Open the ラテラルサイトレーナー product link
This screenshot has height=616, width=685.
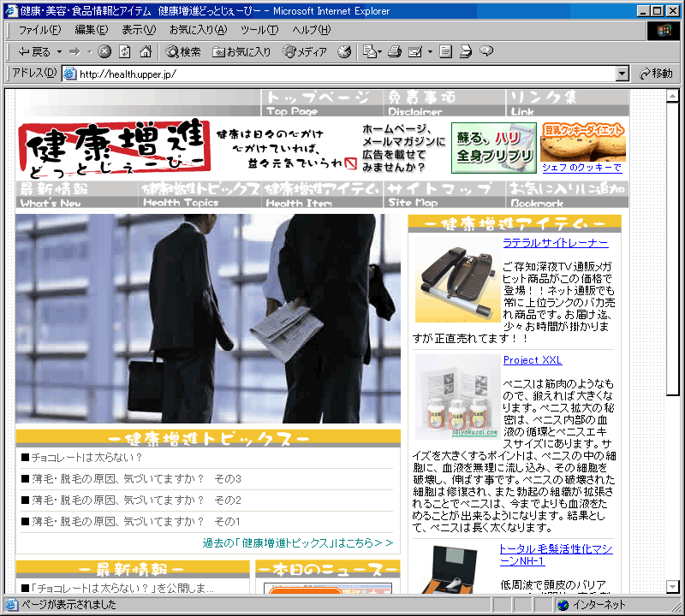point(555,243)
